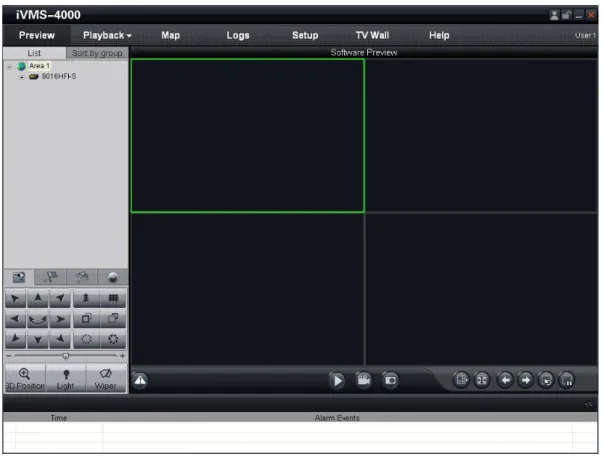Open the Help menu
The width and height of the screenshot is (603, 457).
tap(439, 35)
